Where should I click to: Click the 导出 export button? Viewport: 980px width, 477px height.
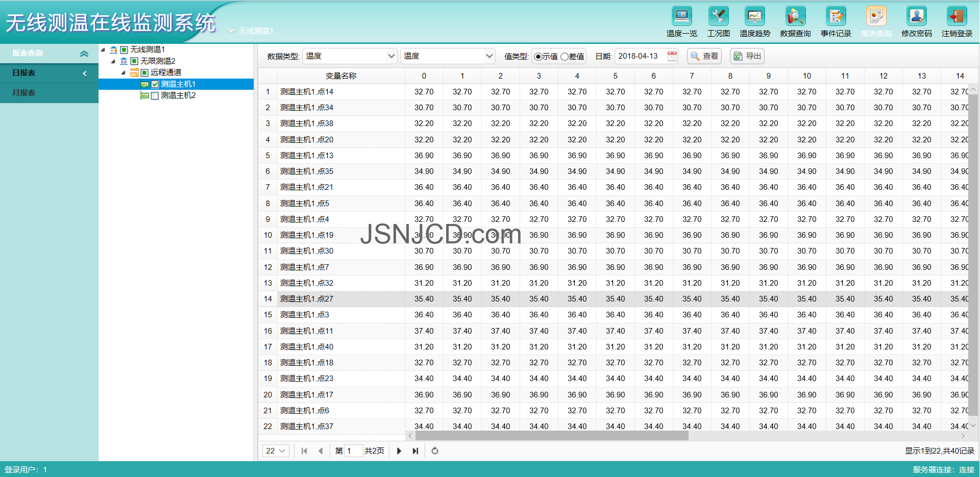coord(747,56)
